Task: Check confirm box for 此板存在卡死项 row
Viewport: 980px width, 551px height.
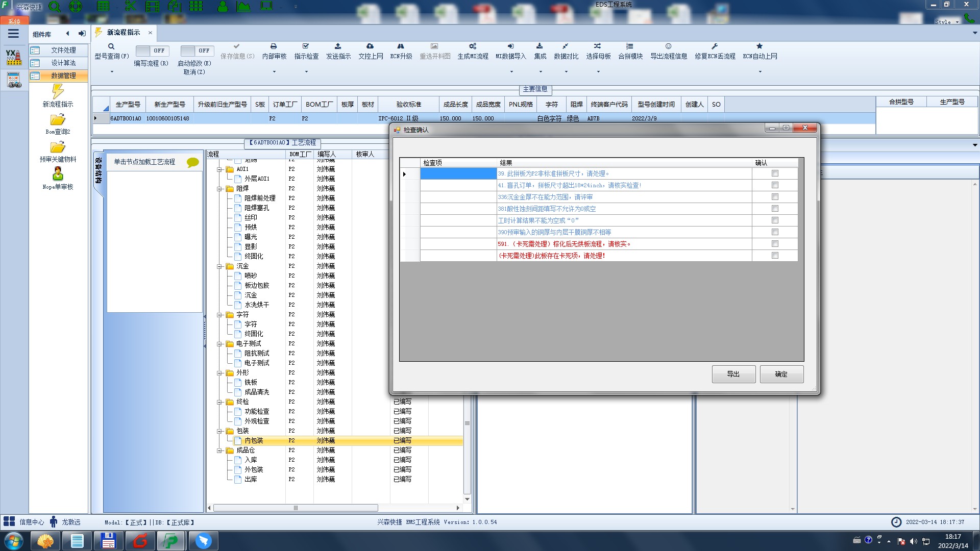Action: pos(775,256)
